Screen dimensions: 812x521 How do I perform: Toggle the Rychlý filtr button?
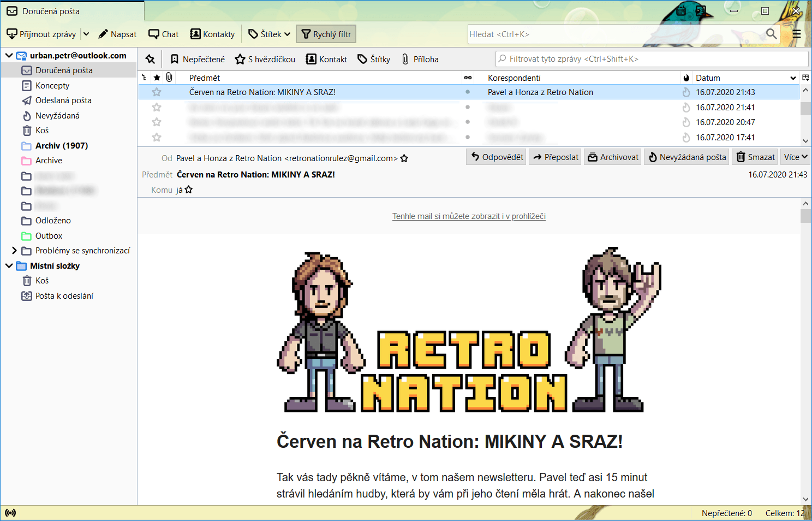pyautogui.click(x=326, y=34)
